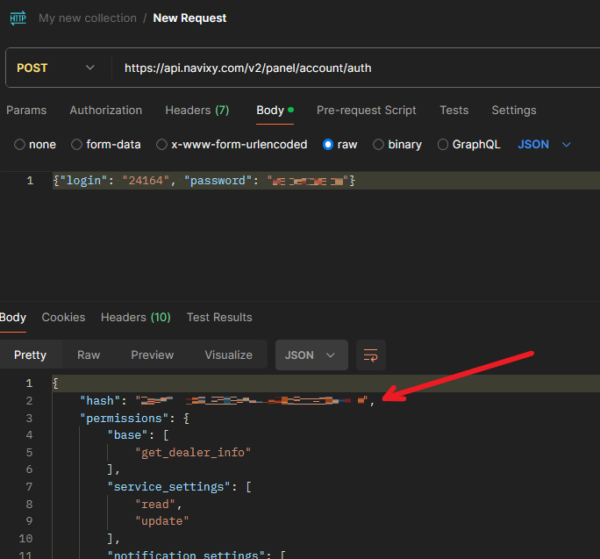This screenshot has width=600, height=559.
Task: Switch to response Cookies tab
Action: [64, 317]
